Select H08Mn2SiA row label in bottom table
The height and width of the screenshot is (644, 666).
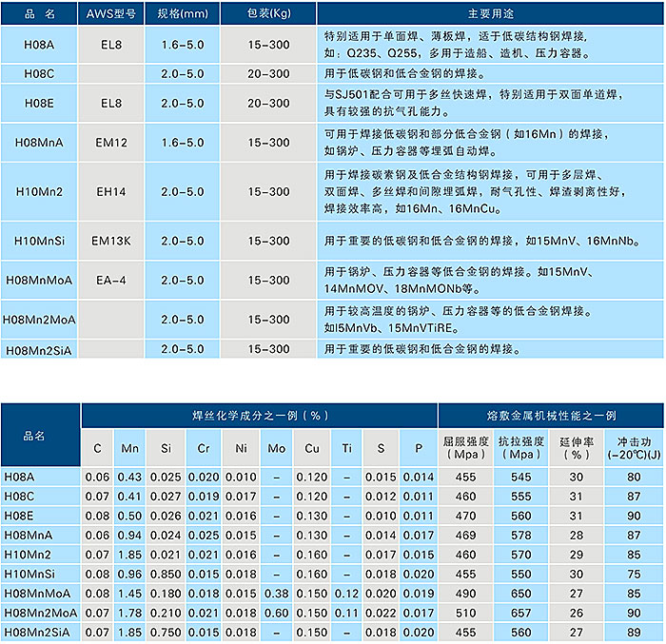pyautogui.click(x=40, y=632)
